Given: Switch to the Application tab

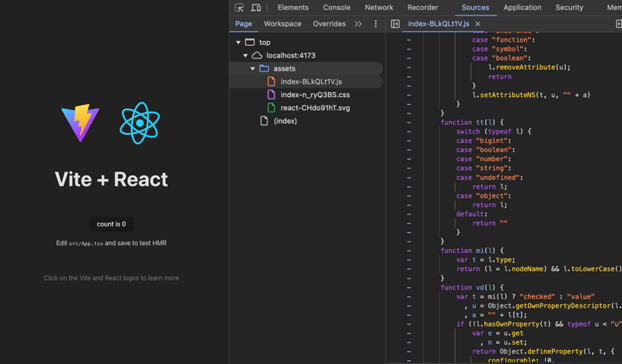Looking at the screenshot, I should coord(522,8).
